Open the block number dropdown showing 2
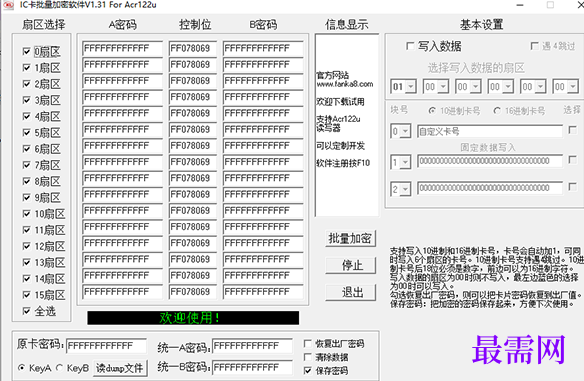Screen dimensions: 584x381 tap(401, 189)
